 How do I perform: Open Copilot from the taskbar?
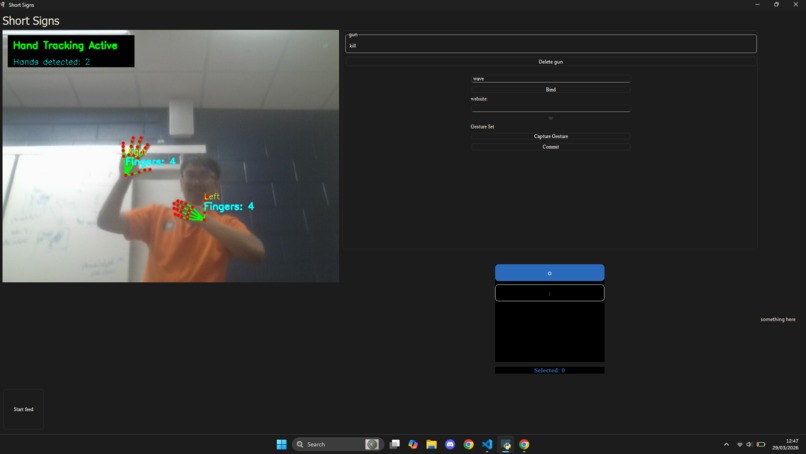(413, 444)
